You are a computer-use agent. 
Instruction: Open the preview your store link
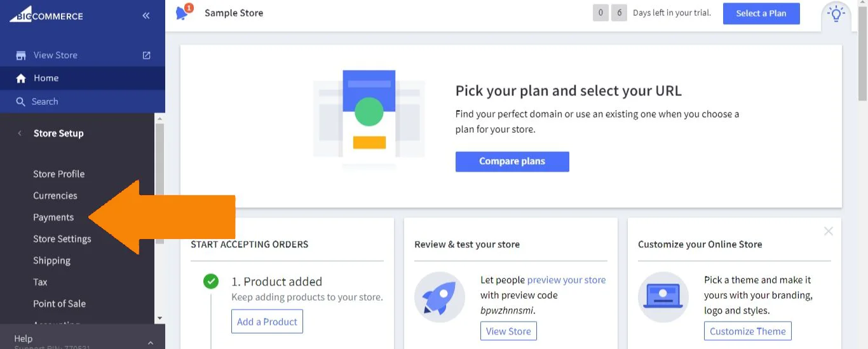566,280
